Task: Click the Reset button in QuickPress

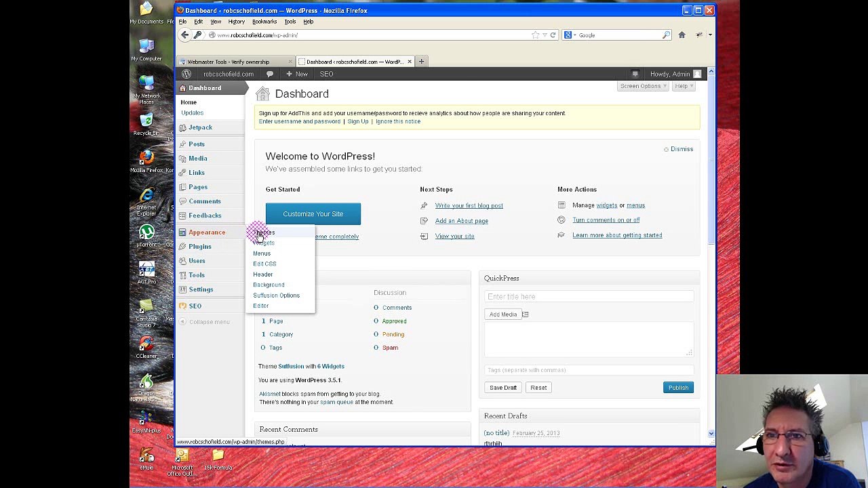Action: 538,388
